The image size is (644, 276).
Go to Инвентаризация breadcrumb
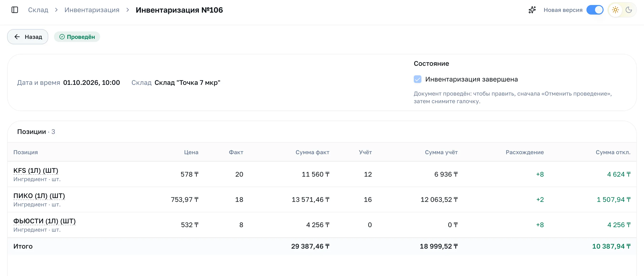92,10
